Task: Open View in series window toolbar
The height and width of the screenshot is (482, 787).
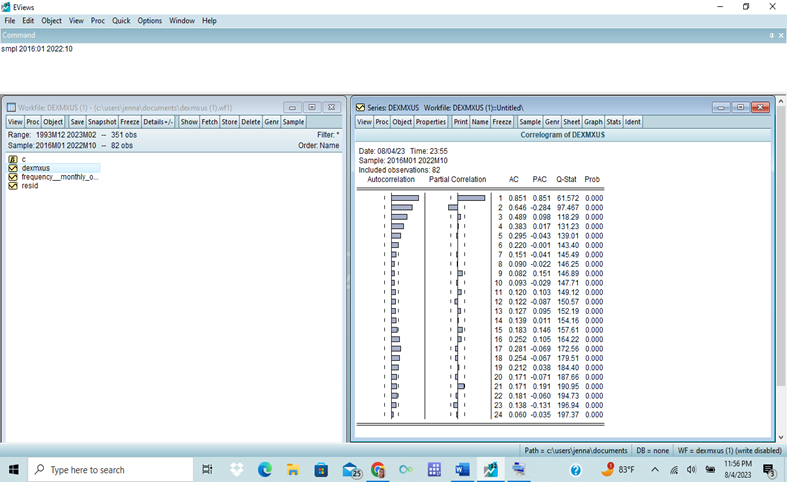Action: point(364,122)
